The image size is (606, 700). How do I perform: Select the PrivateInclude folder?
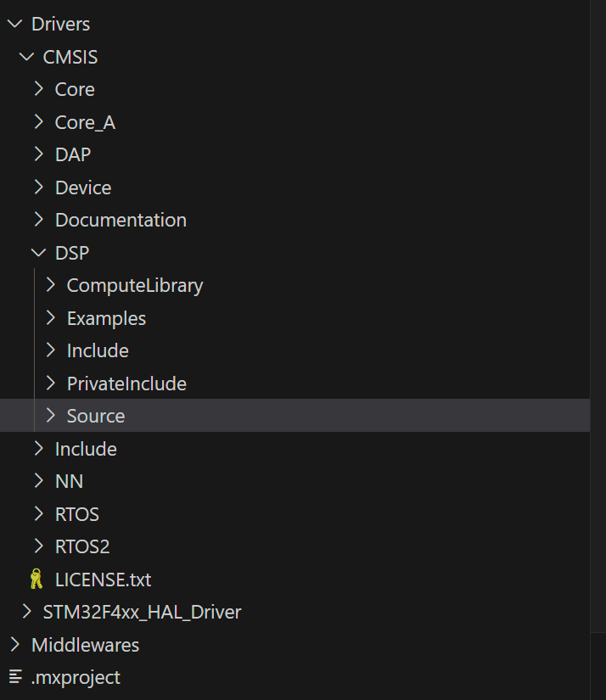click(126, 383)
